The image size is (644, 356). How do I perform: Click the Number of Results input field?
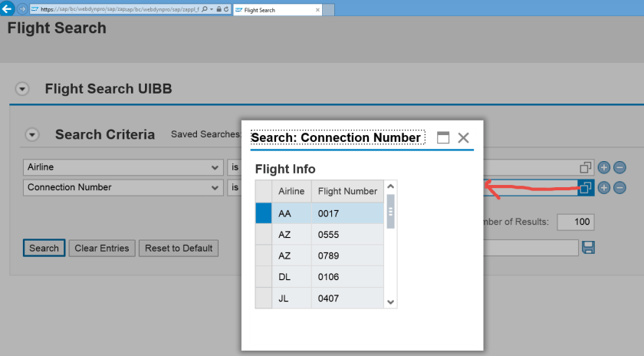[x=576, y=222]
